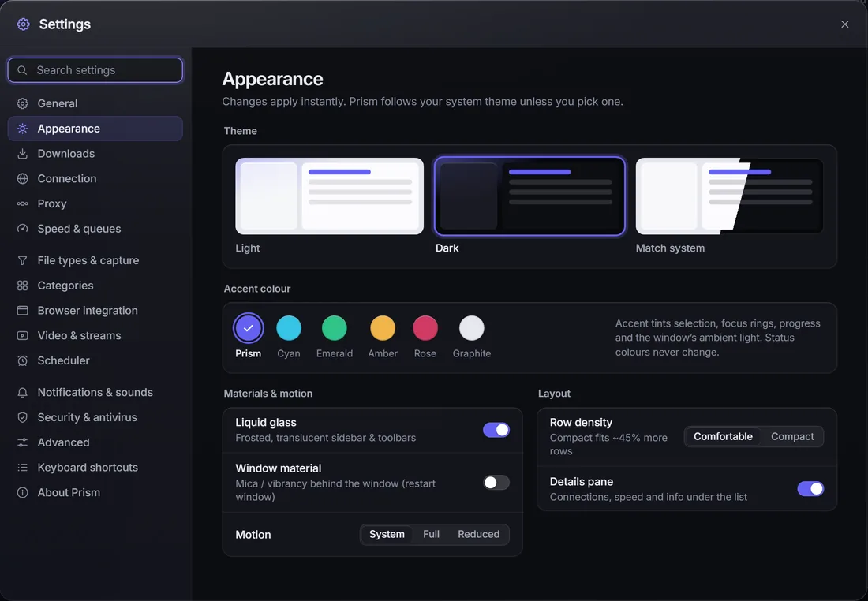
Task: Click the Appearance sun icon in sidebar
Action: [22, 129]
